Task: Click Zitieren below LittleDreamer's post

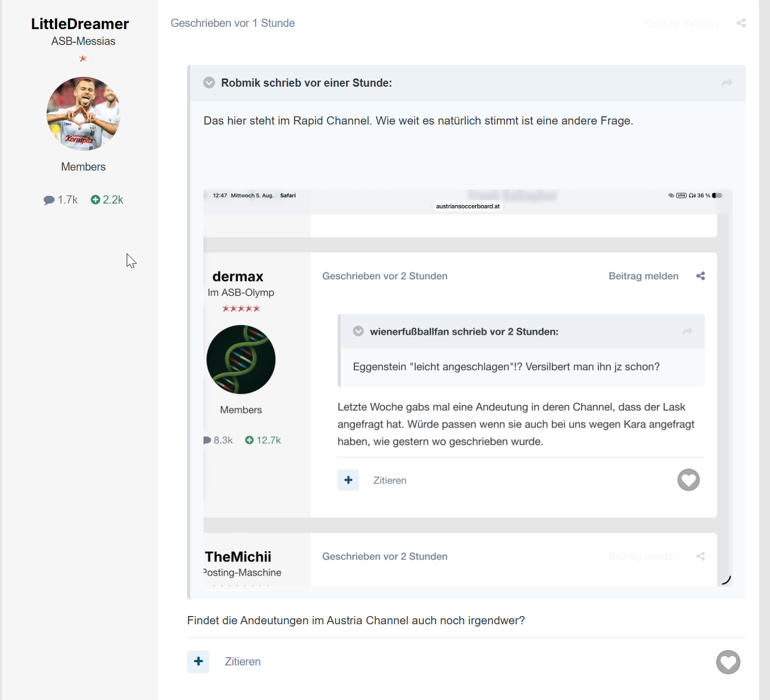Action: coord(243,662)
